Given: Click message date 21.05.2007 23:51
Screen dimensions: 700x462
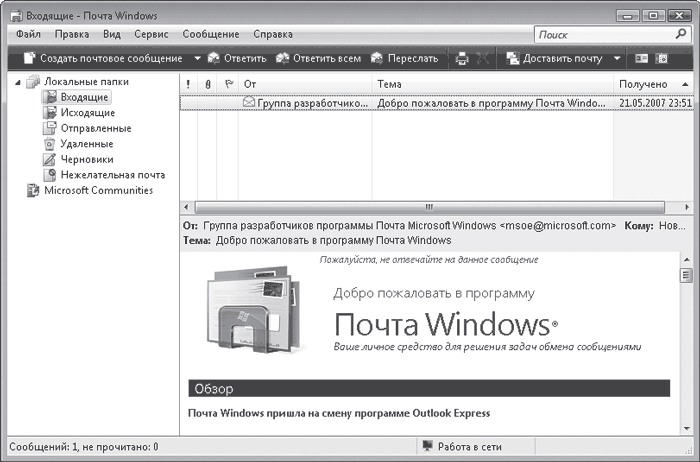Looking at the screenshot, I should 655,103.
